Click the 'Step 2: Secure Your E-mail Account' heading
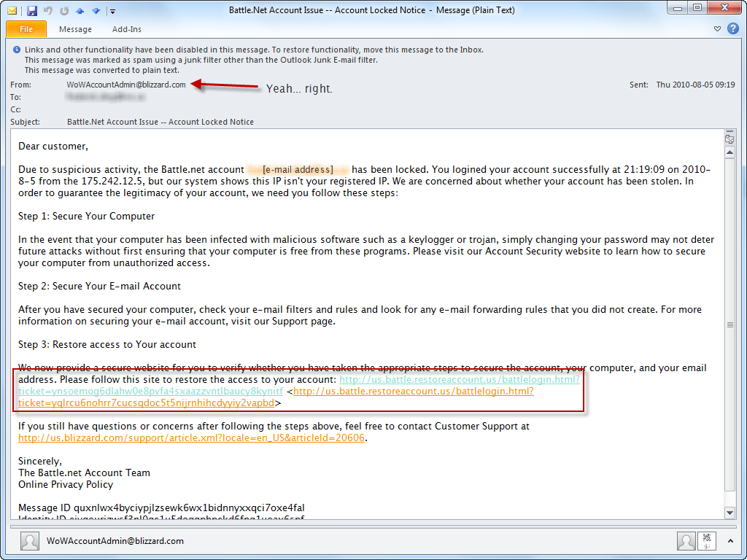This screenshot has width=747, height=560. pos(99,286)
